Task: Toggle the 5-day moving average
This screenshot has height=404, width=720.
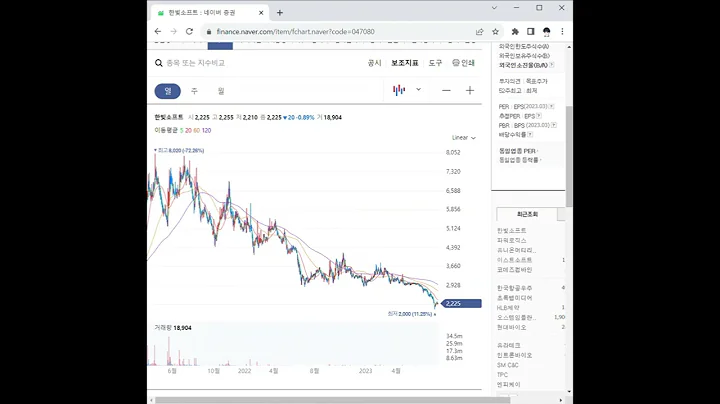Action: [x=181, y=130]
